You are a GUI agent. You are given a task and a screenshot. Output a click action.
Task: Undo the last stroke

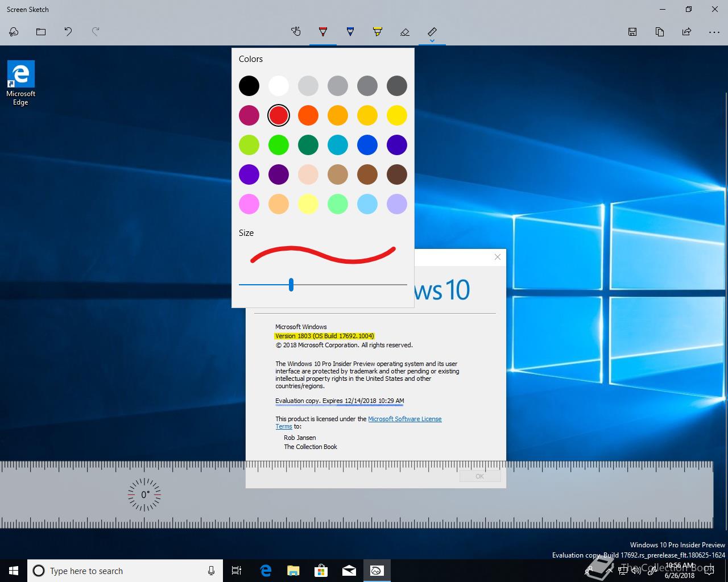[68, 32]
